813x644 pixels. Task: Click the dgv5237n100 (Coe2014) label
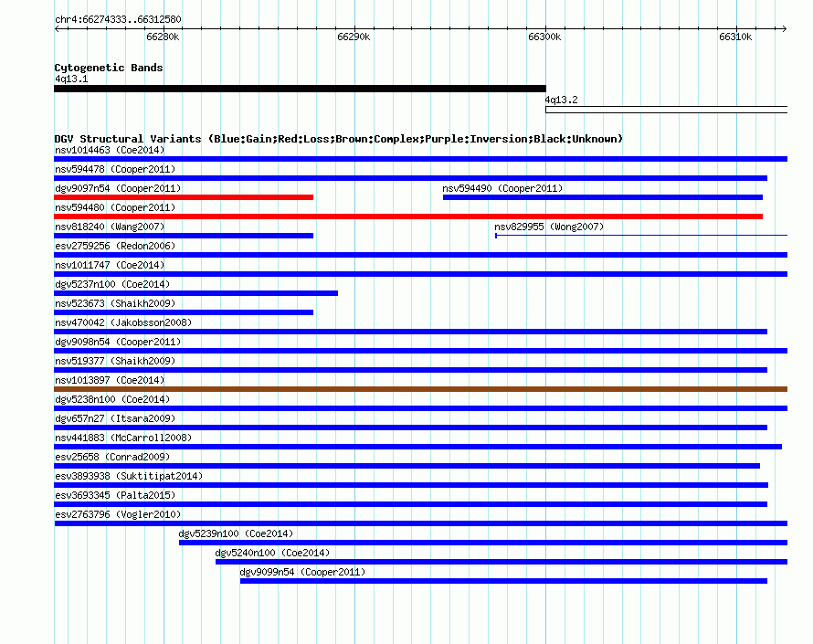point(112,285)
